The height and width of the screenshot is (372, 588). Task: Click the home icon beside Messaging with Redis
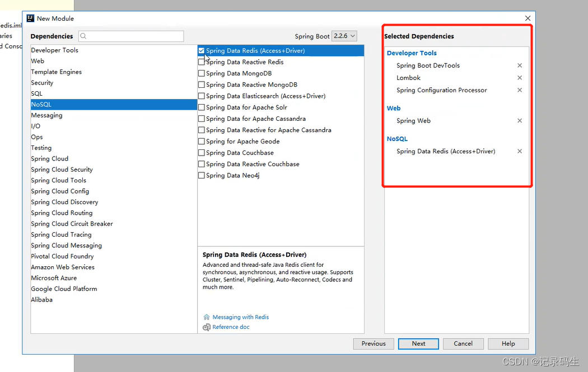[x=206, y=317]
